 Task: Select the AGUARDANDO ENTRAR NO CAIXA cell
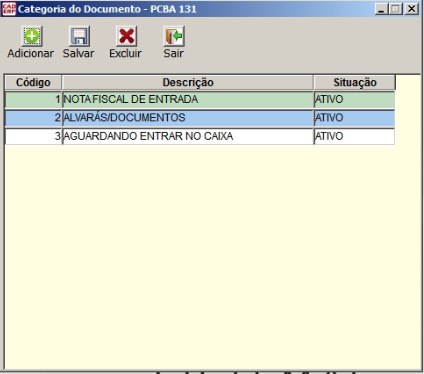[x=188, y=136]
